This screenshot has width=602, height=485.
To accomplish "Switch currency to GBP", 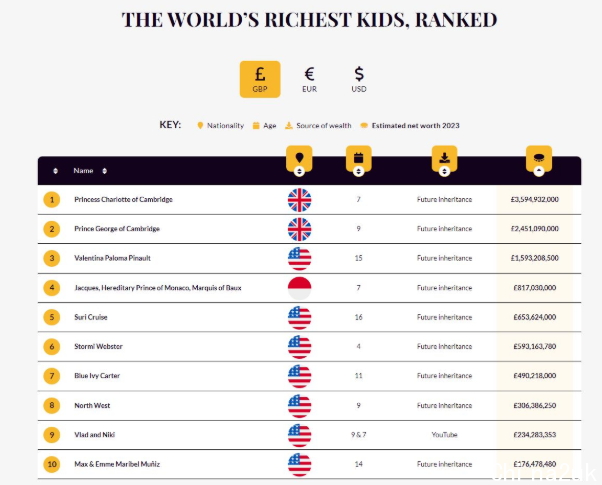I will pos(260,79).
